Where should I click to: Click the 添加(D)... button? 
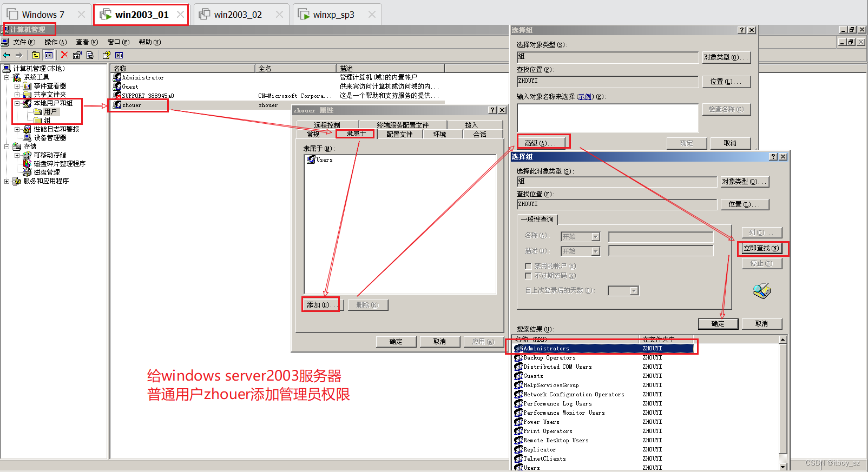(323, 305)
